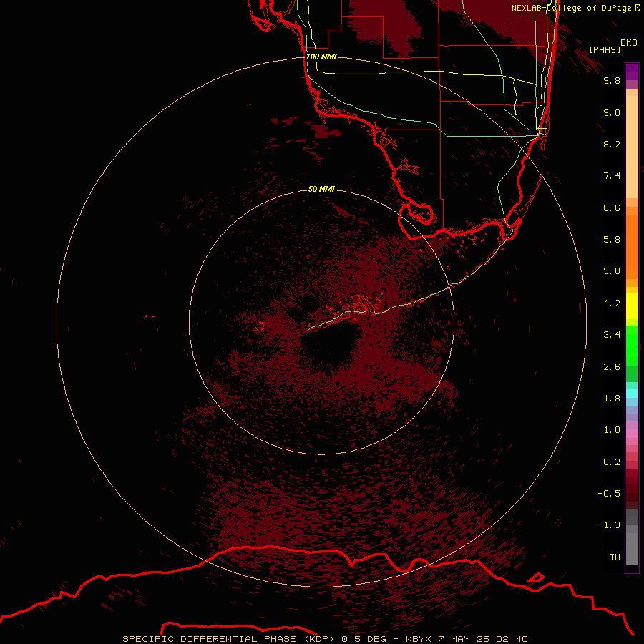Click the 1.0 scale value
Viewport: 644px width, 644px height.
tap(612, 430)
